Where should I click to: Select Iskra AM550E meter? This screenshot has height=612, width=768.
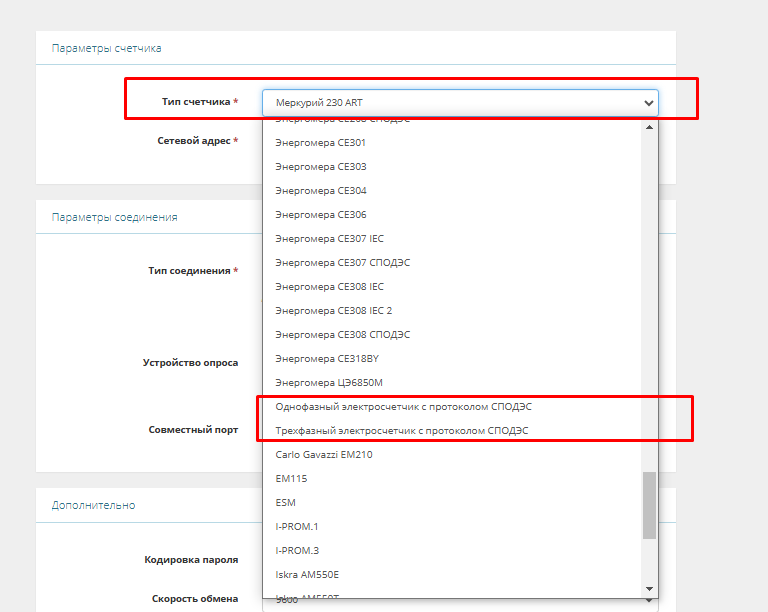(452, 575)
